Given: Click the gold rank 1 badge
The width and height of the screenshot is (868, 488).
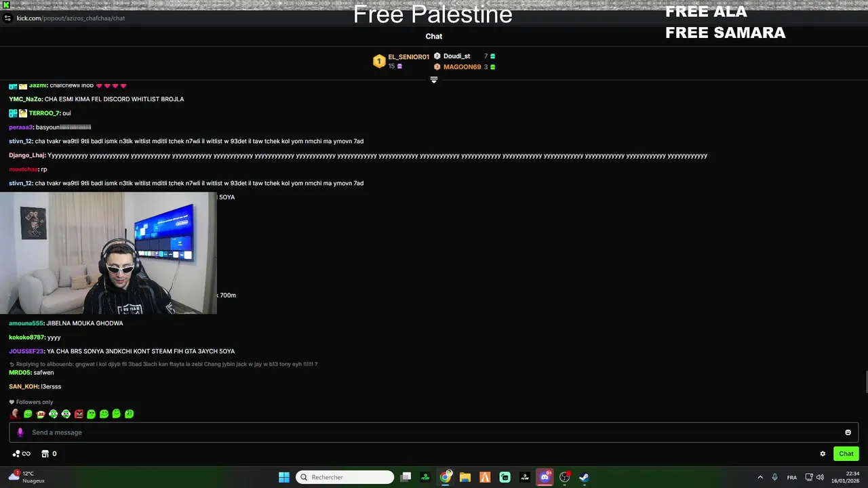Looking at the screenshot, I should pos(379,62).
